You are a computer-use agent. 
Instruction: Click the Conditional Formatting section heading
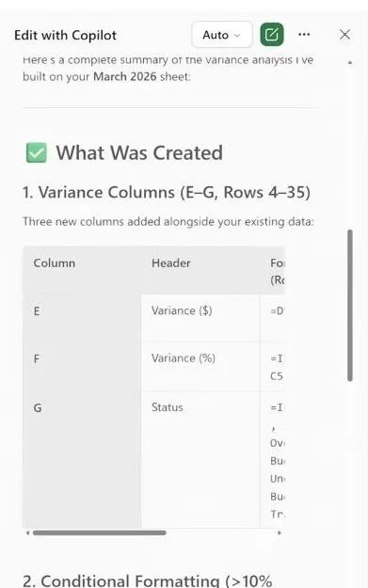[x=148, y=580]
